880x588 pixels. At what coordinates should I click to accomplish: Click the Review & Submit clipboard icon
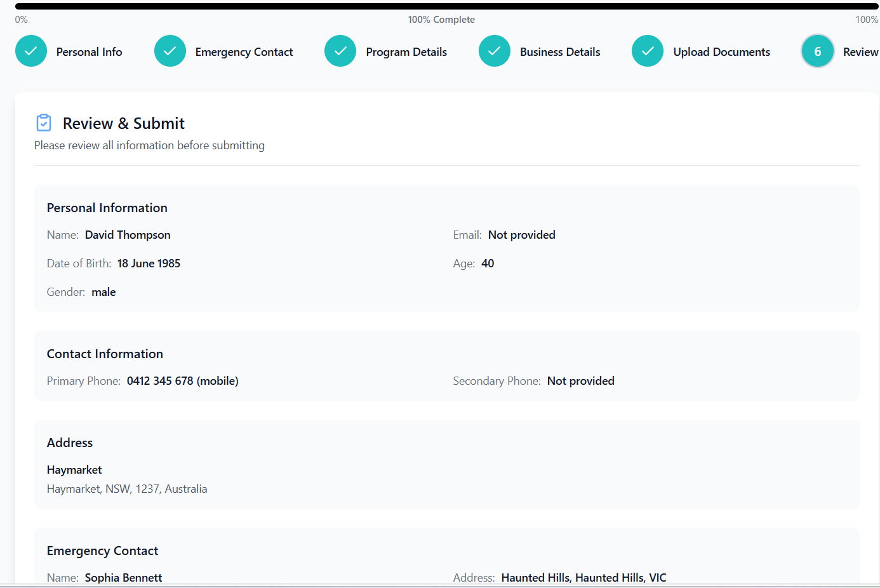click(x=43, y=122)
